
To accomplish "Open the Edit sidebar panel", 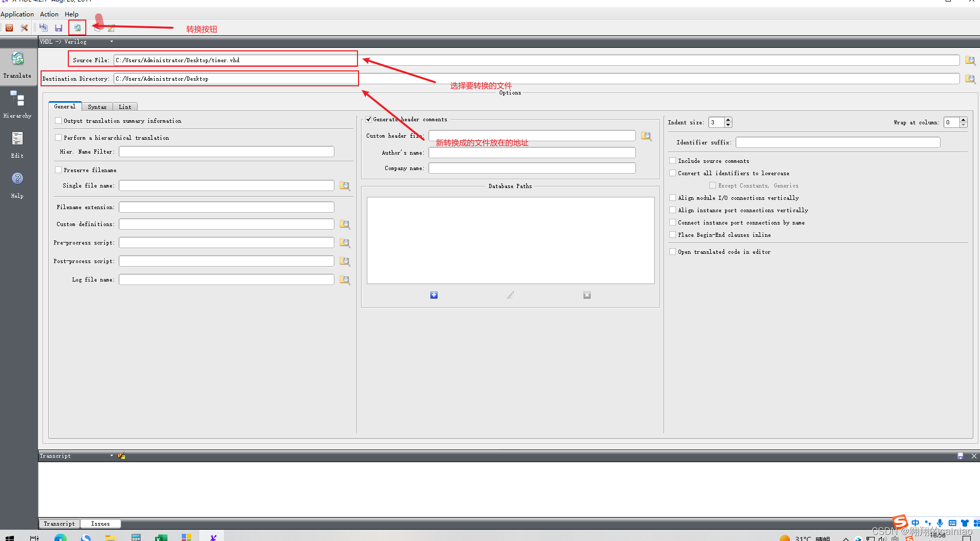I will point(18,144).
